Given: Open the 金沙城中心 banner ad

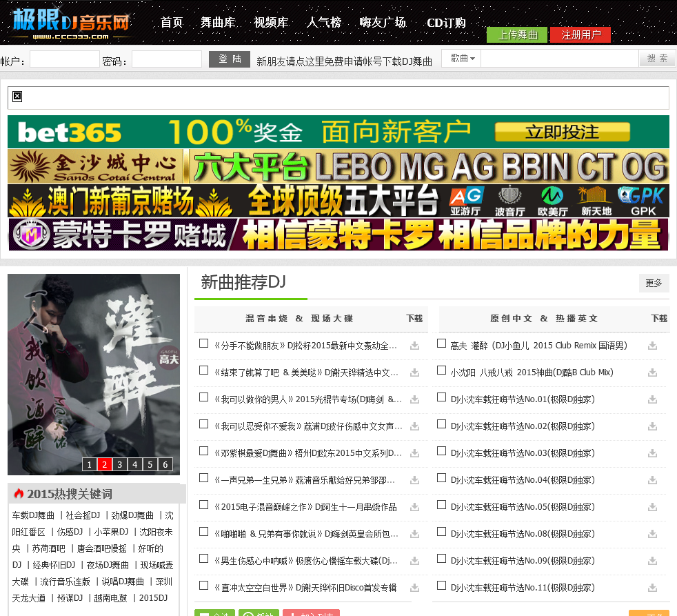Looking at the screenshot, I should (338, 166).
